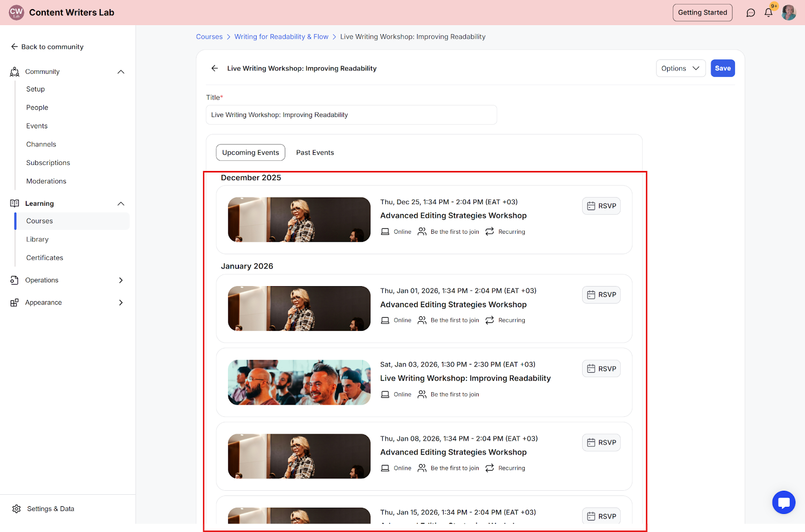Open the notifications bell icon

[768, 13]
